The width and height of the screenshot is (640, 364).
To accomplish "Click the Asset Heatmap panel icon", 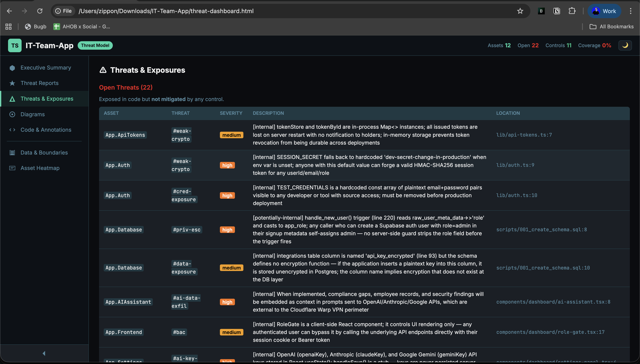I will pos(12,168).
